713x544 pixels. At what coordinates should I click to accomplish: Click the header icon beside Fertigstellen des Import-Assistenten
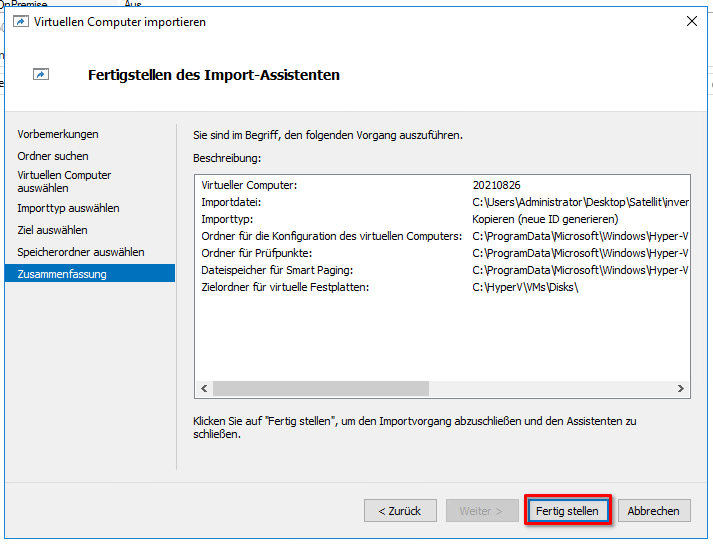coord(41,74)
